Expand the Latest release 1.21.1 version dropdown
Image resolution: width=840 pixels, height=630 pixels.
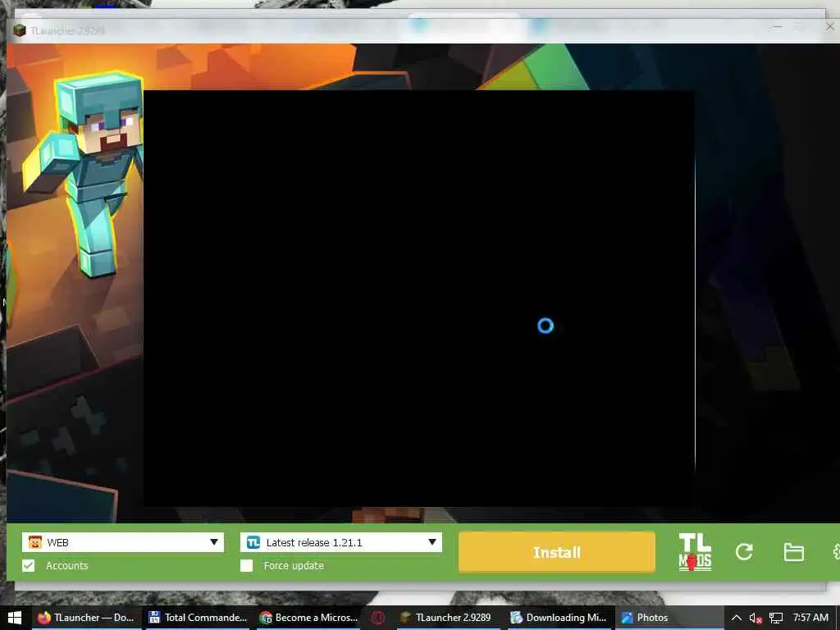pos(340,542)
